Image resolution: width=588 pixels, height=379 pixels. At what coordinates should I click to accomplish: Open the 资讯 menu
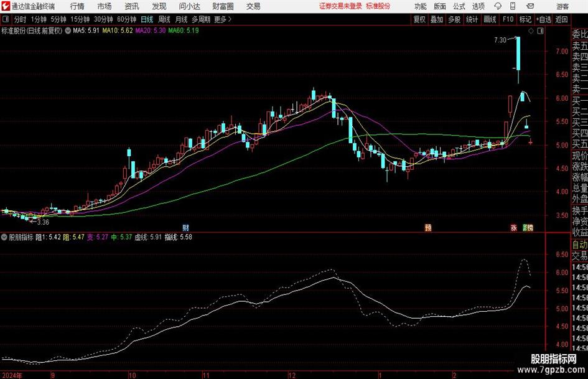(132, 6)
